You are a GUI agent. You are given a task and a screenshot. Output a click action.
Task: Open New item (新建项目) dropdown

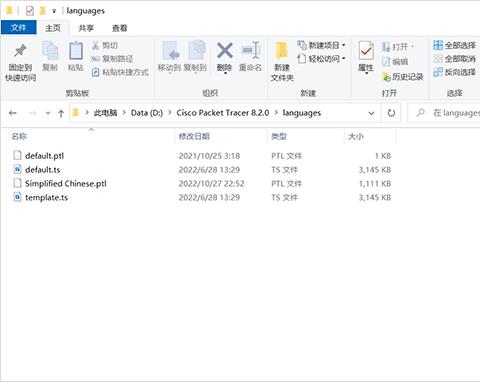coord(321,45)
